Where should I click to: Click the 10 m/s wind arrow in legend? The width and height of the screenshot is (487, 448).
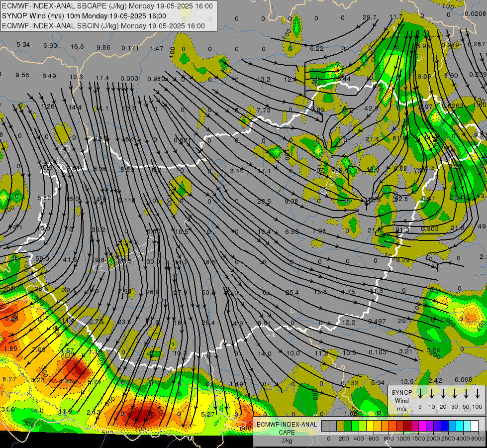[x=431, y=393]
